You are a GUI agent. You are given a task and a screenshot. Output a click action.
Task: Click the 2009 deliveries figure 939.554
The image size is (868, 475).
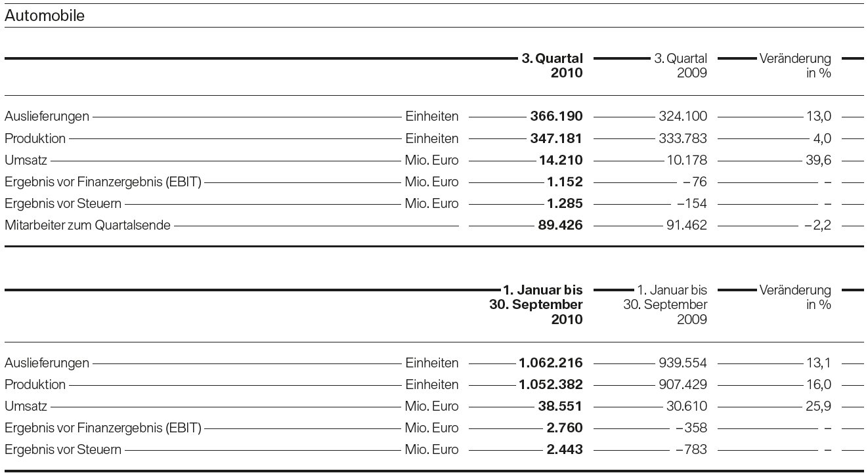[x=683, y=363]
